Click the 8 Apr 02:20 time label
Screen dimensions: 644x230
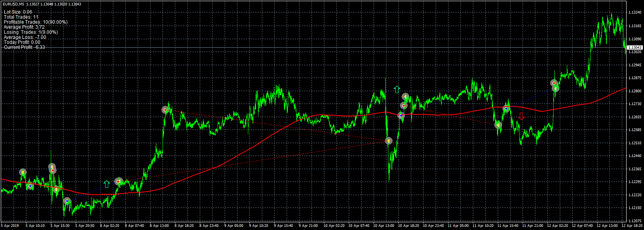[x=110, y=226]
